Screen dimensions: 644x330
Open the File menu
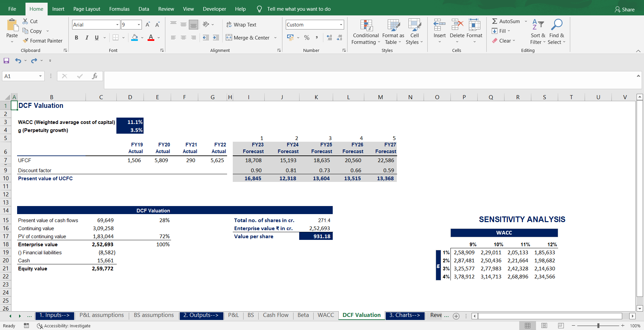(12, 9)
